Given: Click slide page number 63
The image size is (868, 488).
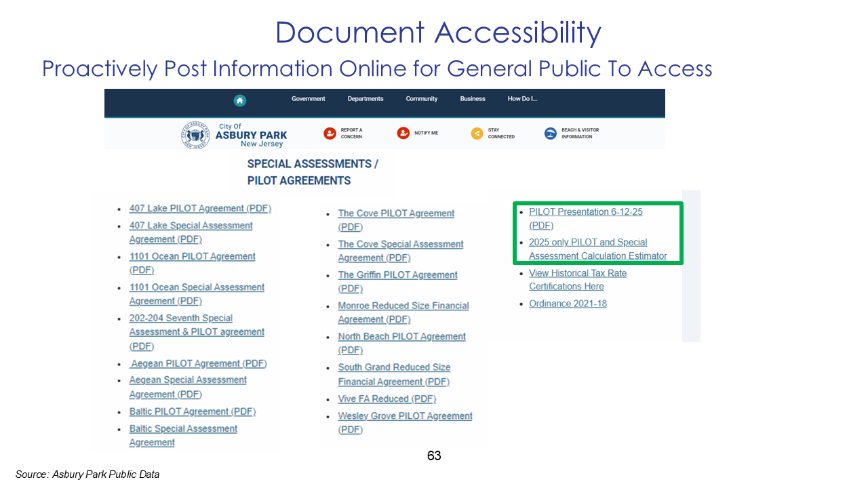Looking at the screenshot, I should (x=434, y=456).
